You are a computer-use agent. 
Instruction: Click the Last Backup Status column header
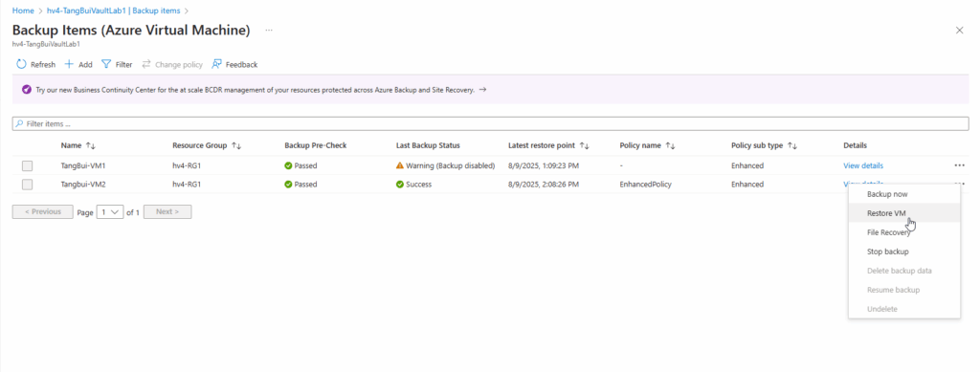pos(428,145)
